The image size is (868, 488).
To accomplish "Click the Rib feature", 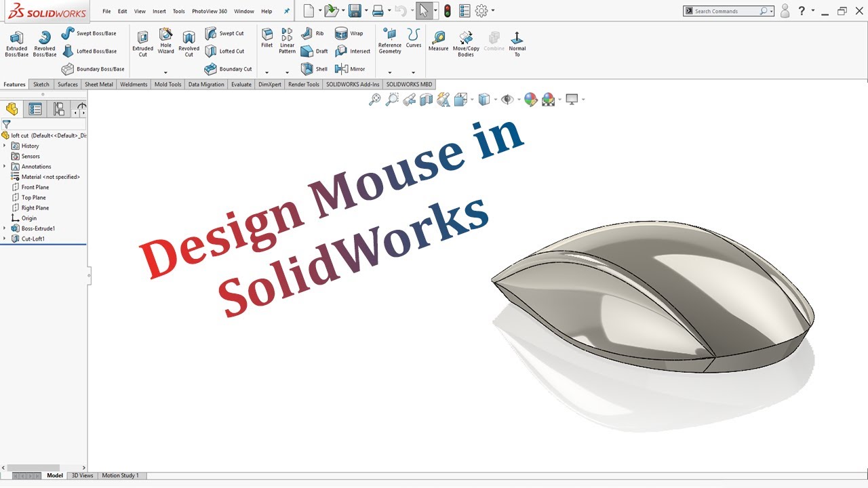I will tap(313, 33).
